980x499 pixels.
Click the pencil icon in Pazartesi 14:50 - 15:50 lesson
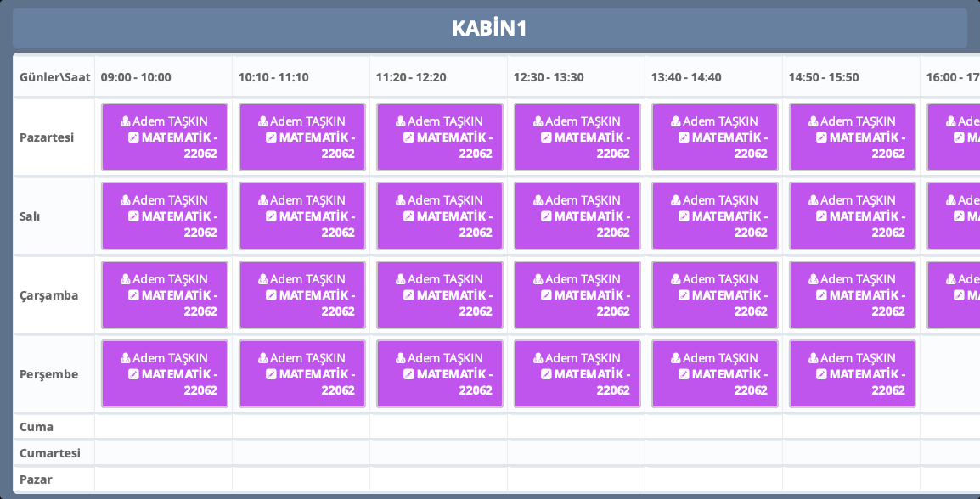tap(821, 137)
